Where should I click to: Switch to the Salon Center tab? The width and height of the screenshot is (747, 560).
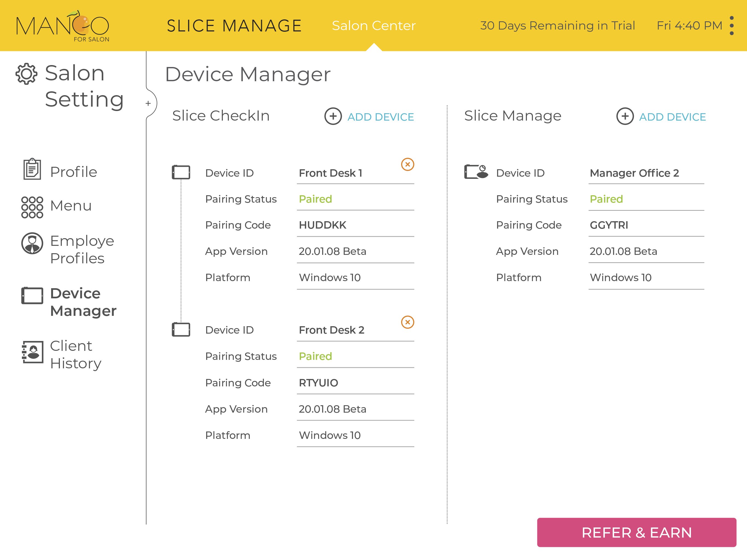point(373,26)
